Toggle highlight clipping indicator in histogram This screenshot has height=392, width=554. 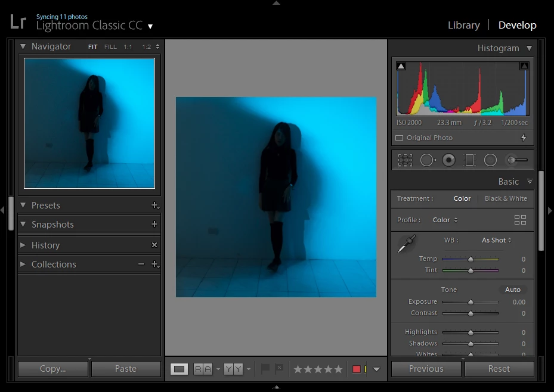[524, 66]
